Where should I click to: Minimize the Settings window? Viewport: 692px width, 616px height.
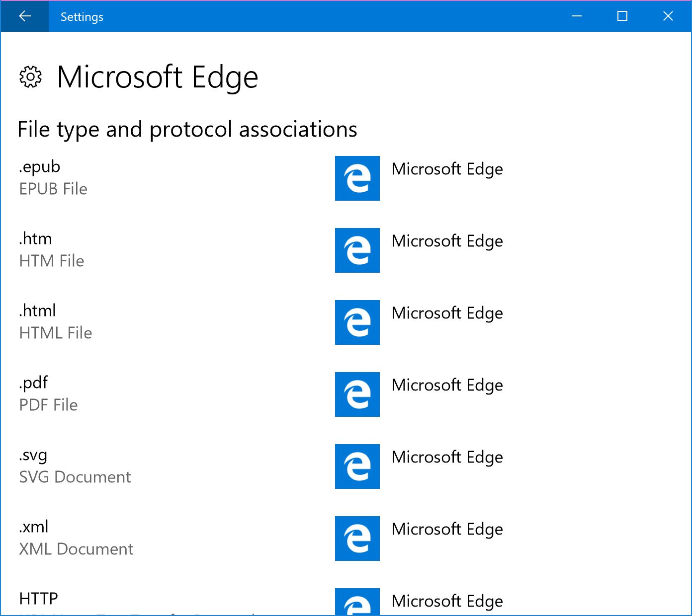point(577,16)
